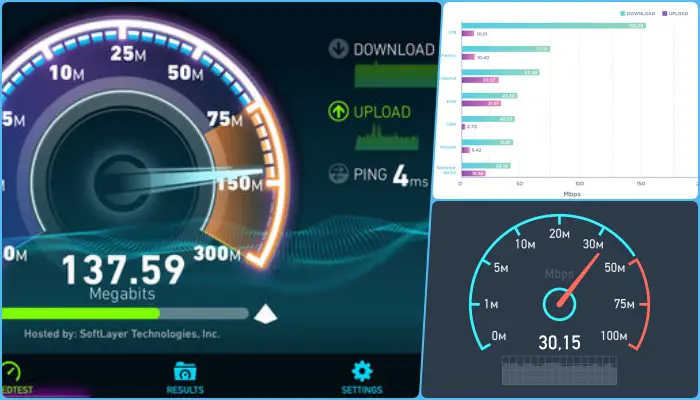Click the longest teal bar in the chart
The image size is (700, 400).
554,26
